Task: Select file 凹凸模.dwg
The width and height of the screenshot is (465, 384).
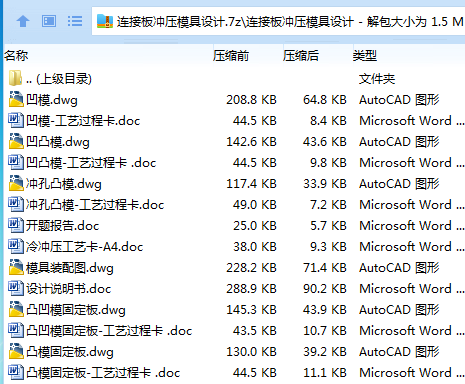Action: point(58,142)
